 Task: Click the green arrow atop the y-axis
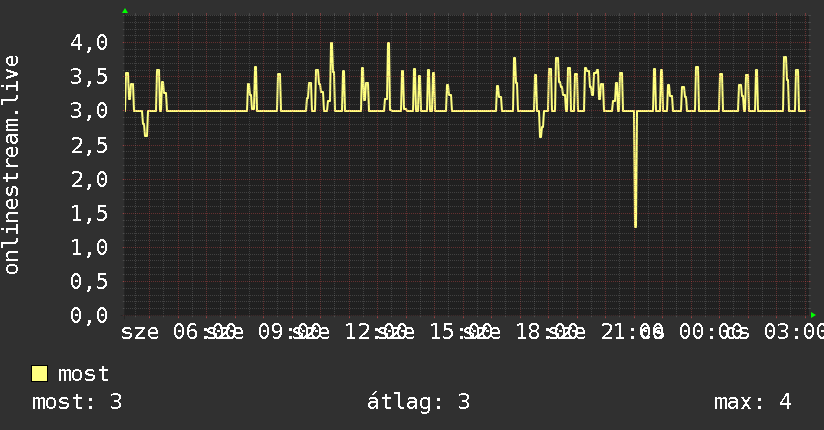(125, 11)
